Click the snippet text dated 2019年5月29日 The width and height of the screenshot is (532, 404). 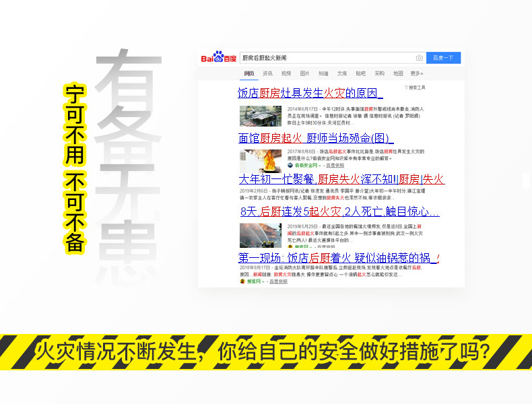[x=354, y=233]
